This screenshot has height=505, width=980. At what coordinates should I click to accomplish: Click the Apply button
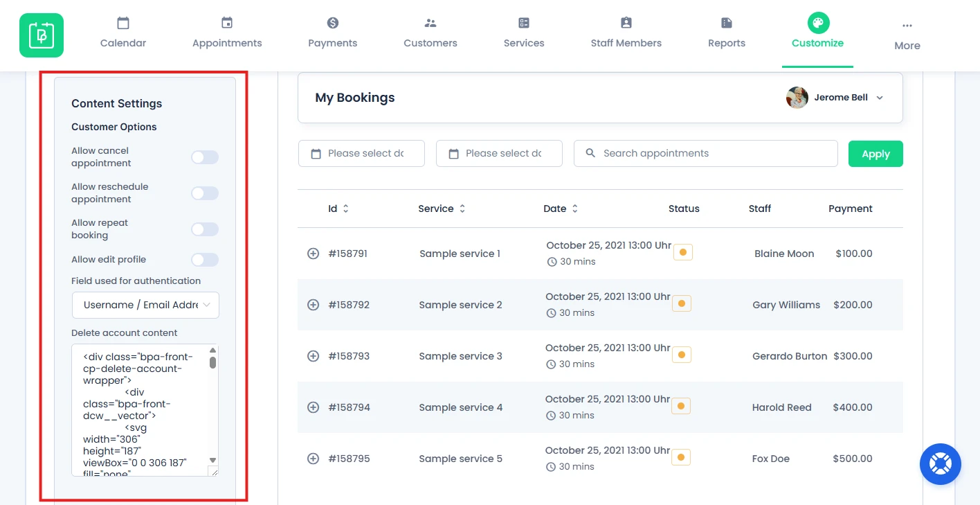(x=875, y=154)
